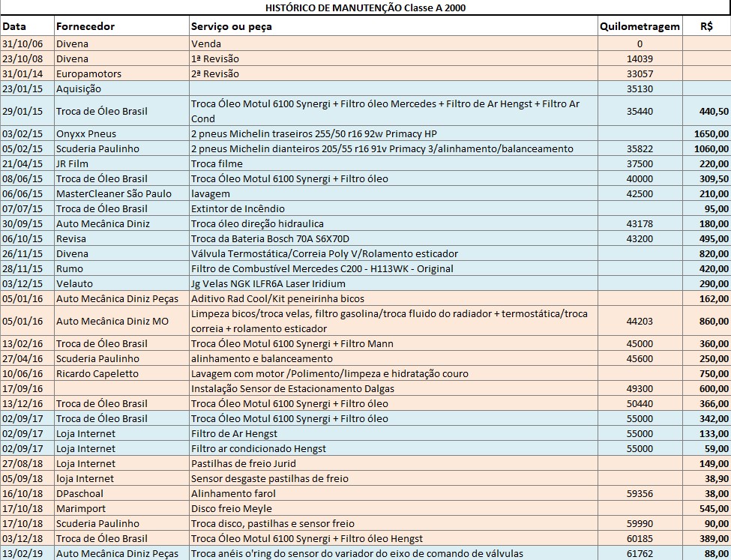
Task: Select the 'Extintor de Incêndio' cell
Action: point(394,208)
